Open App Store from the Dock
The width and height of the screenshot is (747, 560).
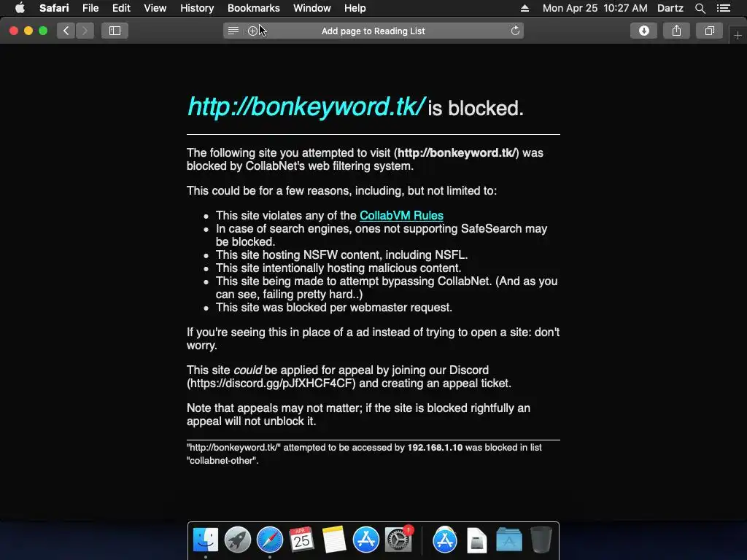coord(366,540)
